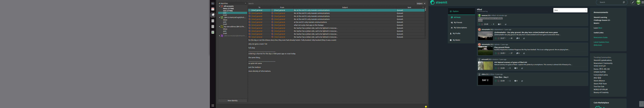Image resolution: width=644 pixels, height=108 pixels.
Task: Open the Subject search filter dropdown
Action: coord(421,4)
